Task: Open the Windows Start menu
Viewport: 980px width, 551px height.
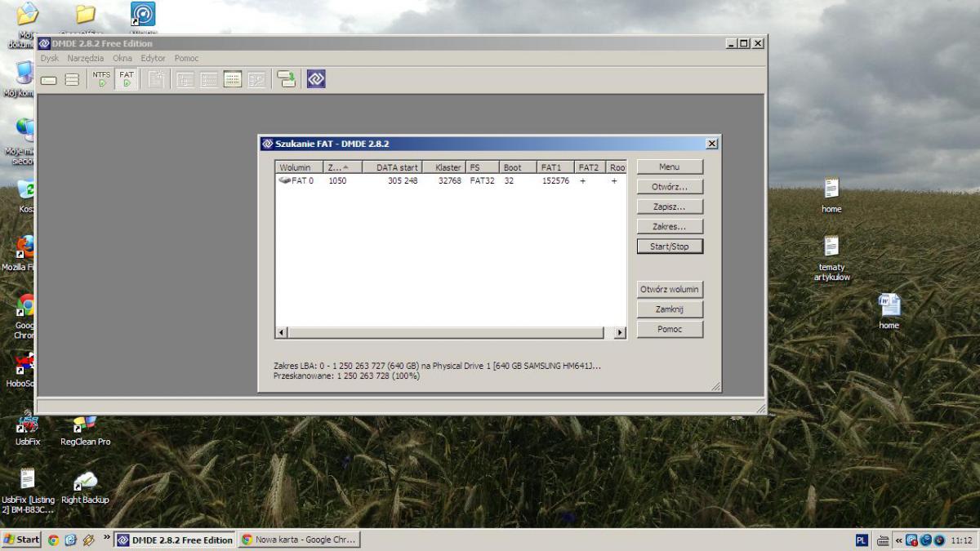Action: pos(22,540)
